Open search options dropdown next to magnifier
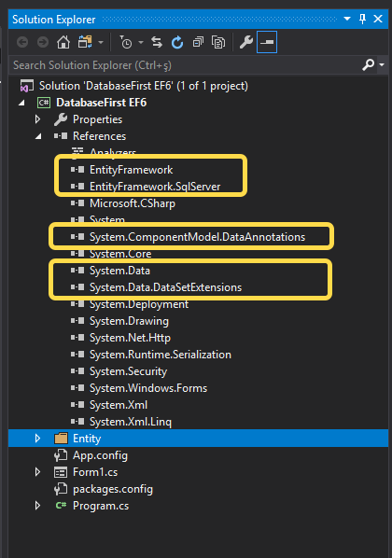392x558 pixels. pyautogui.click(x=382, y=64)
